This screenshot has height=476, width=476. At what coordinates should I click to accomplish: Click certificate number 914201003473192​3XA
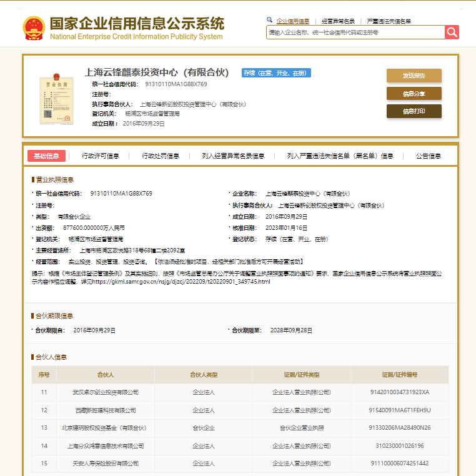point(400,392)
